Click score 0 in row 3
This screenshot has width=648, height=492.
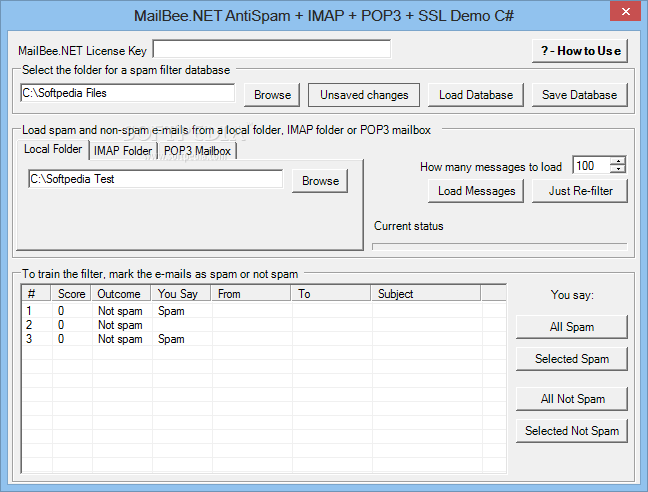click(x=61, y=339)
